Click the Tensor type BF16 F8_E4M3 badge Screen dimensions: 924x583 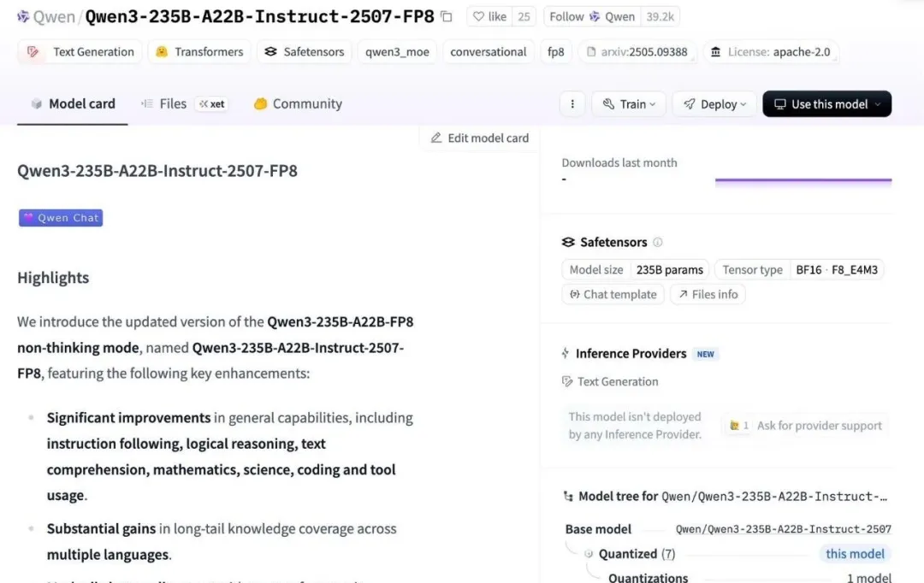(799, 270)
